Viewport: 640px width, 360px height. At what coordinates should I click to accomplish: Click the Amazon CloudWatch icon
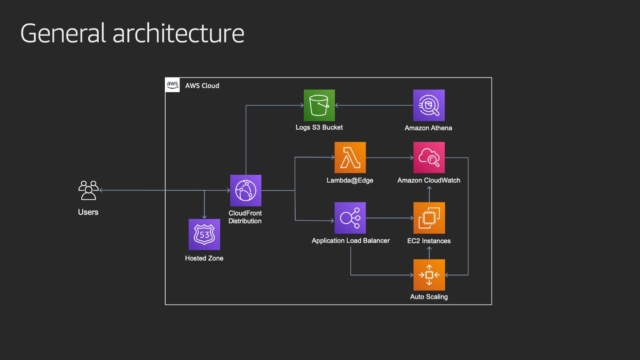pos(429,158)
